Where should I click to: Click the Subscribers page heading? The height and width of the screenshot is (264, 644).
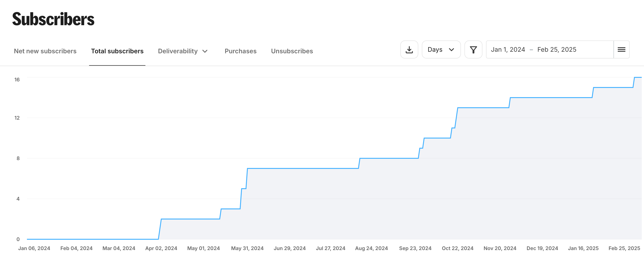[x=53, y=19]
